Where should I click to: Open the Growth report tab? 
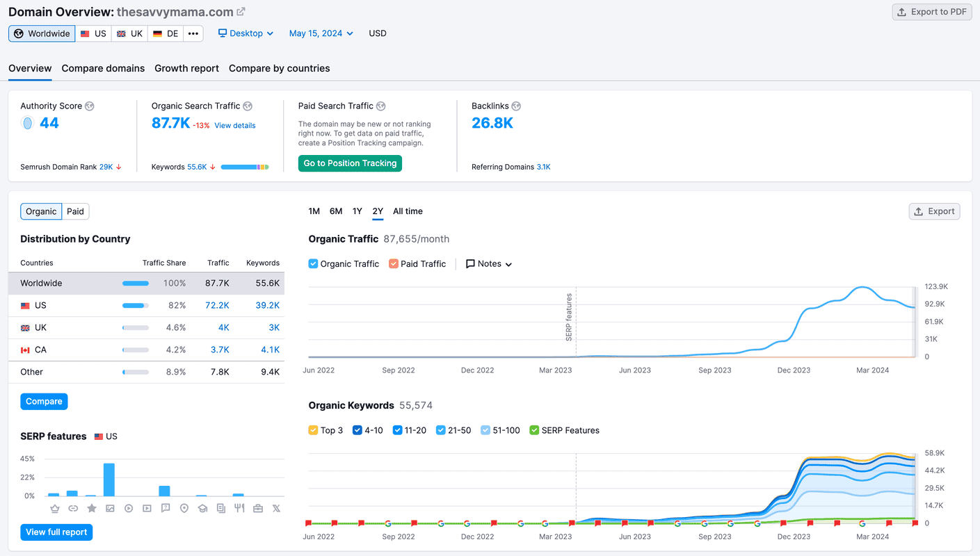(x=186, y=68)
